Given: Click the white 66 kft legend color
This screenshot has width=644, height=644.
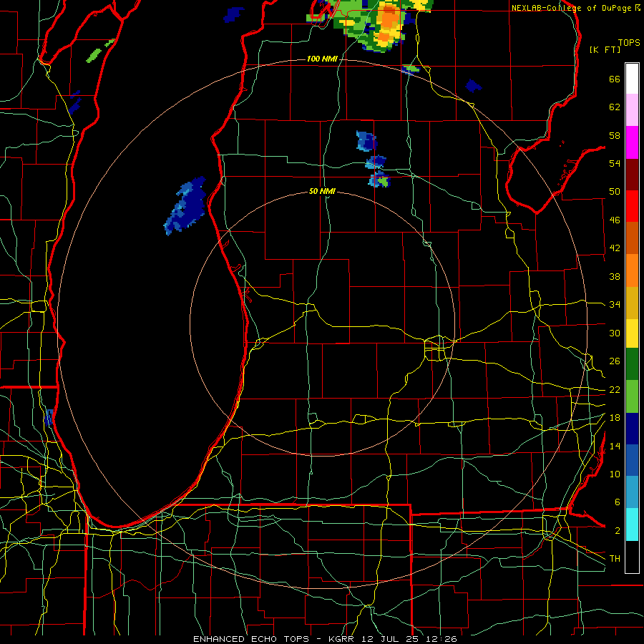Looking at the screenshot, I should tap(632, 79).
